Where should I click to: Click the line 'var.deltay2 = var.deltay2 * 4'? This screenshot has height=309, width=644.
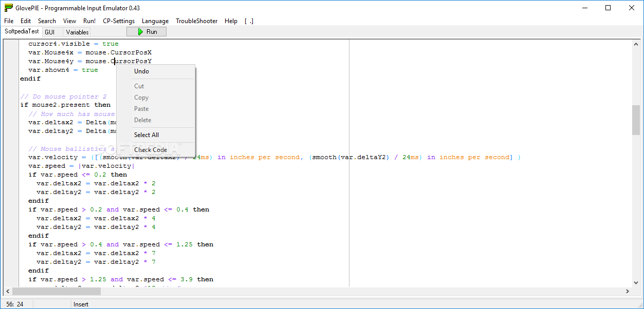point(96,227)
